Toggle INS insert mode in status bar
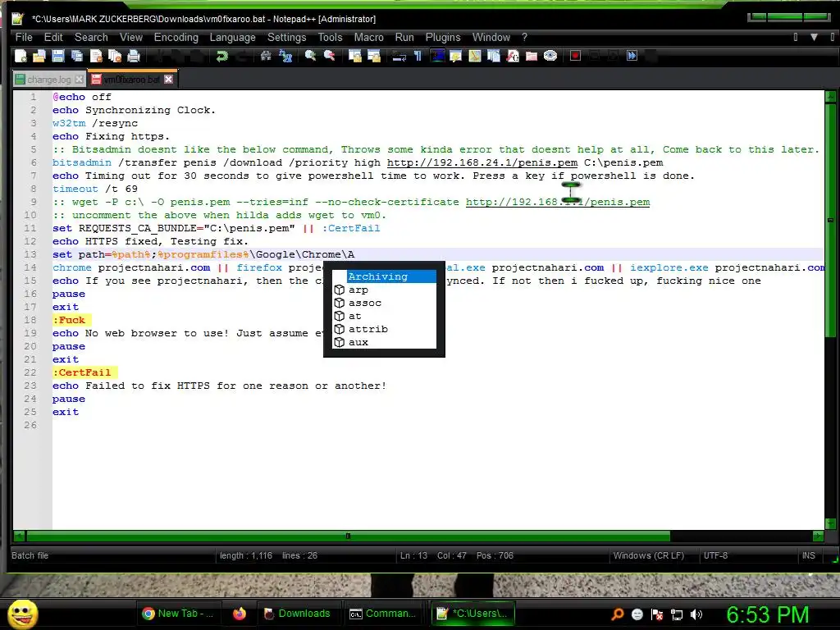 [x=808, y=555]
